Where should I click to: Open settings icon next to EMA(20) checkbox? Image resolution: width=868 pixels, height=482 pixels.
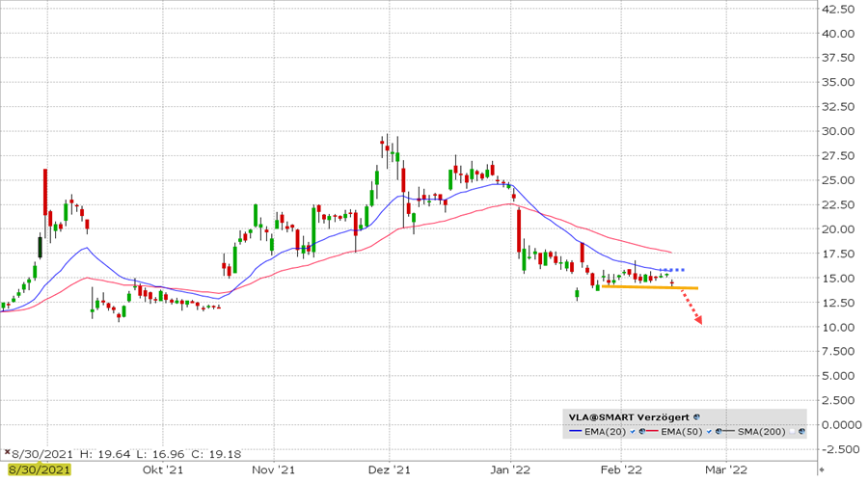(x=642, y=431)
